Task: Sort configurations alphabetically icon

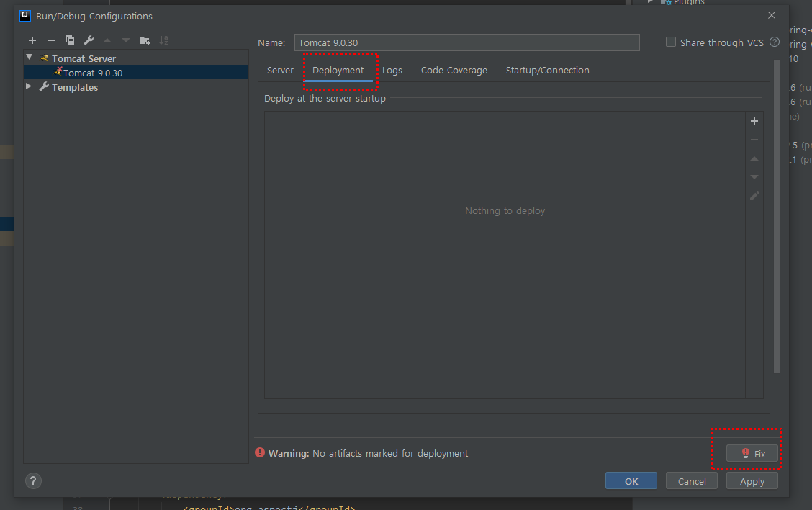Action: click(x=163, y=40)
